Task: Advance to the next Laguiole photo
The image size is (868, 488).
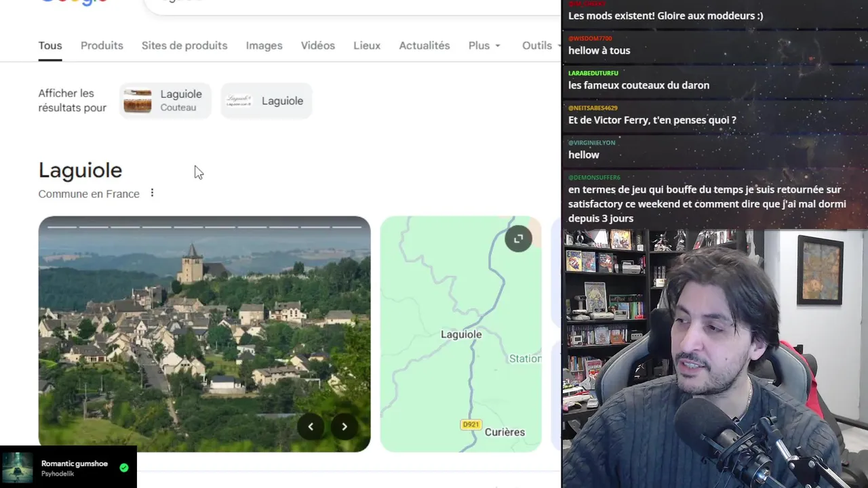Action: coord(344,426)
